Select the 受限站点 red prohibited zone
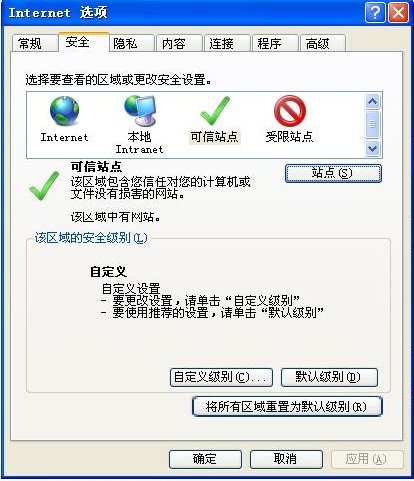This screenshot has height=481, width=414. (x=289, y=111)
